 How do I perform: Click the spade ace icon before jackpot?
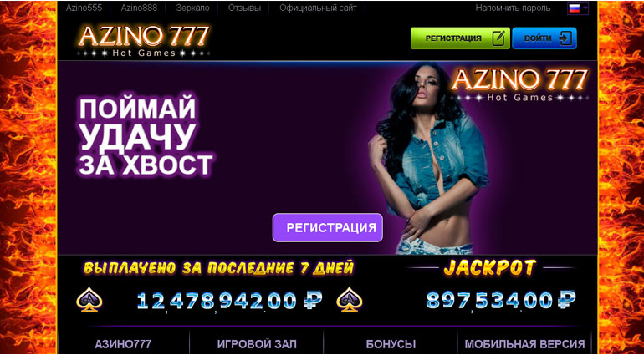349,299
